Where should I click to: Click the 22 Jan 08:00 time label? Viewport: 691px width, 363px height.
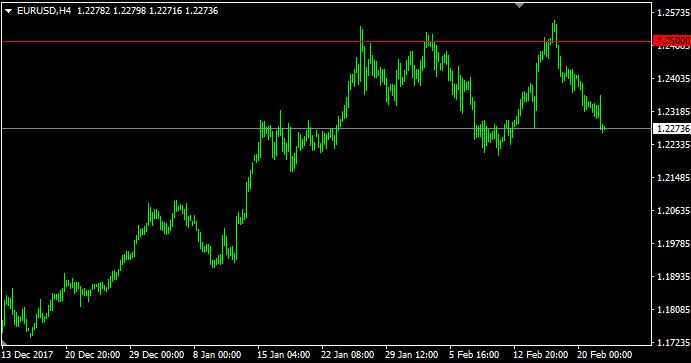(x=348, y=355)
